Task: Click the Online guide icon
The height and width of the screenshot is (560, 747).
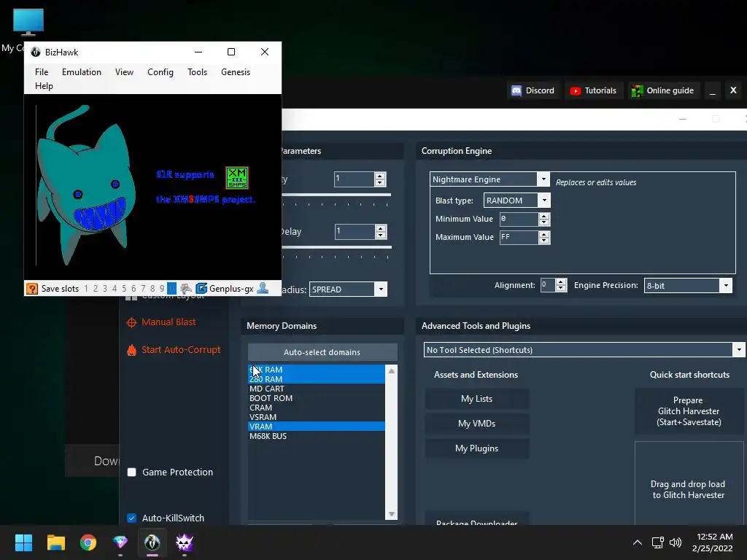Action: click(637, 90)
